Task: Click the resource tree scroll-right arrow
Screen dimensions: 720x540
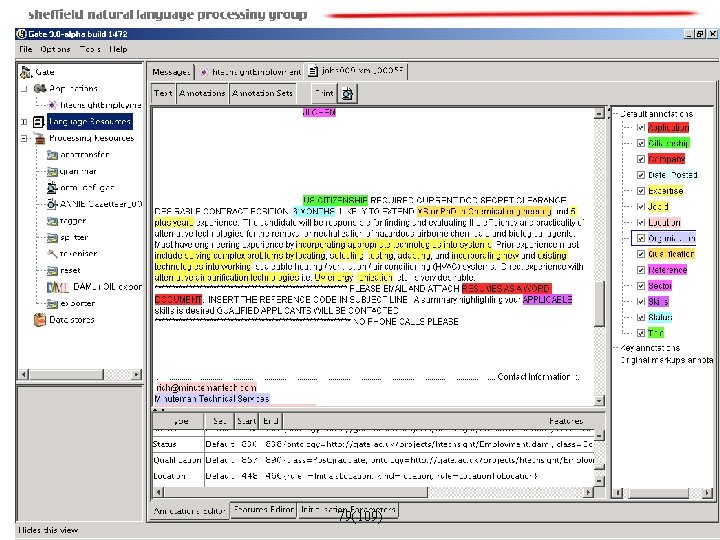Action: (x=136, y=375)
